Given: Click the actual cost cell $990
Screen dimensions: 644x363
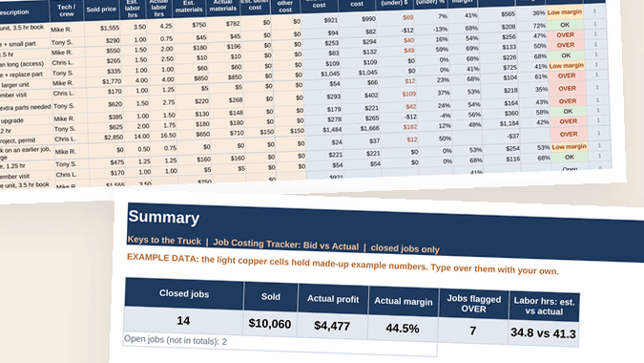Looking at the screenshot, I should pyautogui.click(x=368, y=19).
